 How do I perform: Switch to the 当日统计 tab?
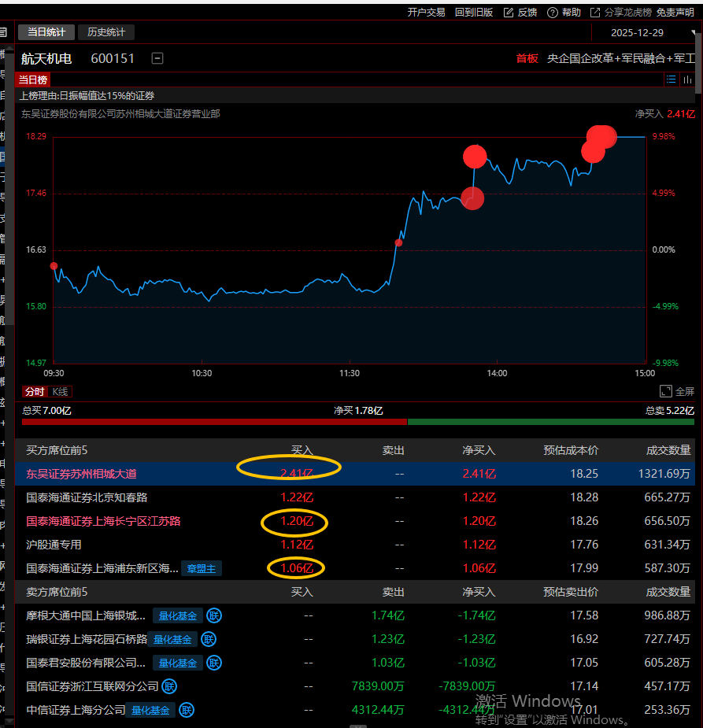pyautogui.click(x=46, y=32)
